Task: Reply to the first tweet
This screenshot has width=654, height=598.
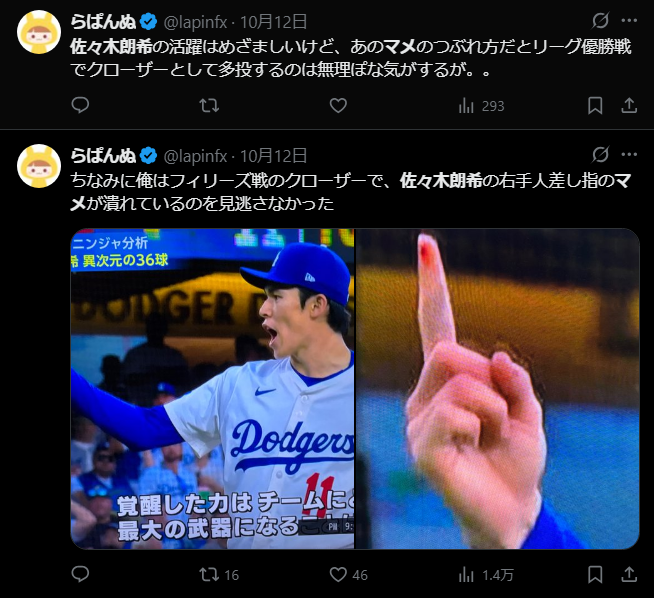Action: pyautogui.click(x=80, y=106)
